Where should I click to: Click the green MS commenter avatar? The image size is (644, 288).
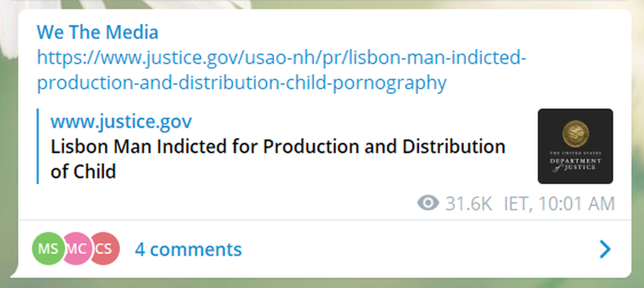point(47,249)
